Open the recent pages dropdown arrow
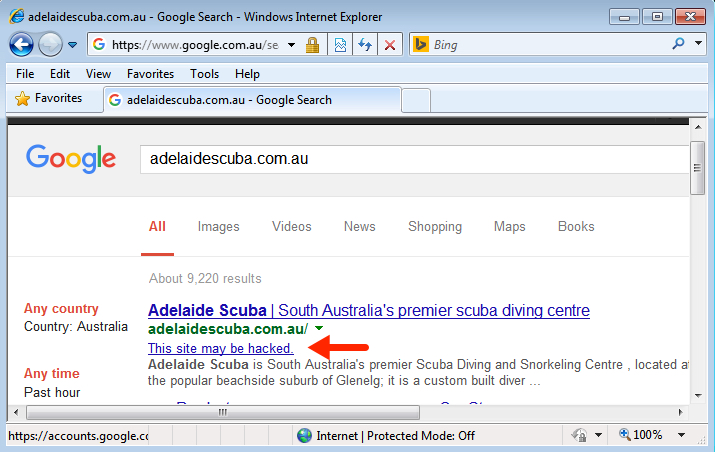Image resolution: width=715 pixels, height=452 pixels. click(73, 45)
